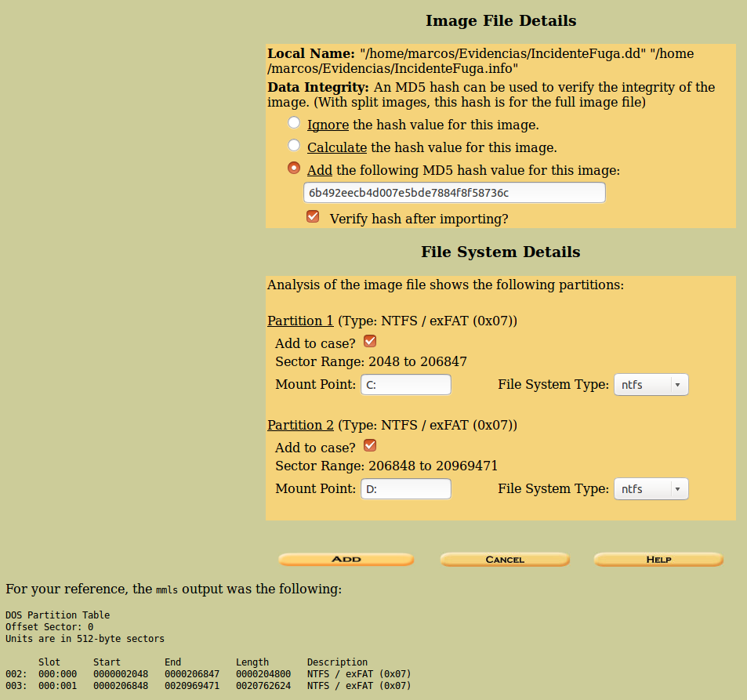Uncheck Add to case for Partition 2
The image size is (747, 700).
(x=370, y=445)
